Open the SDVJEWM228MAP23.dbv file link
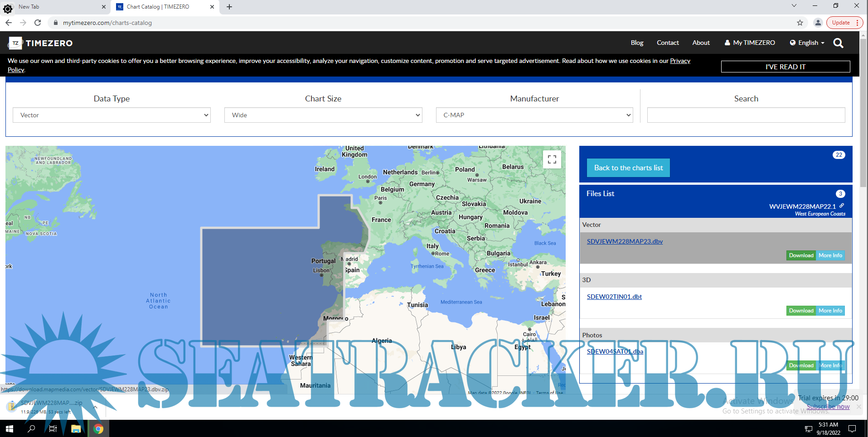Screen dimensions: 868x437 point(625,241)
